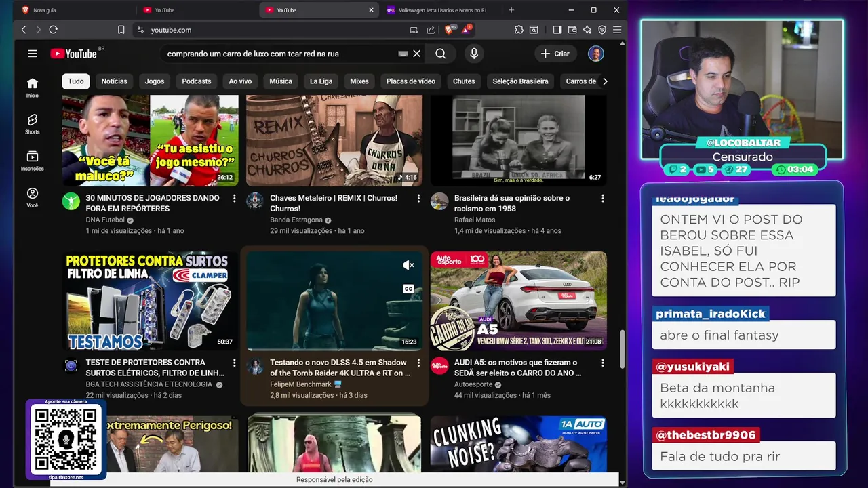Select the La Liga filter chip
This screenshot has height=488, width=868.
321,81
